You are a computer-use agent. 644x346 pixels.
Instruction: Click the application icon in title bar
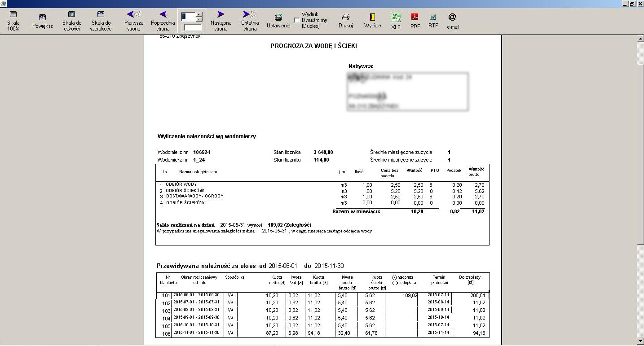[x=4, y=4]
